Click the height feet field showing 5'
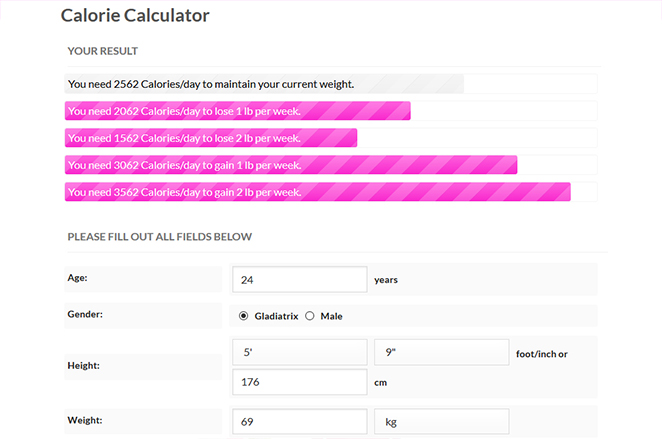This screenshot has width=662, height=439. pyautogui.click(x=299, y=352)
